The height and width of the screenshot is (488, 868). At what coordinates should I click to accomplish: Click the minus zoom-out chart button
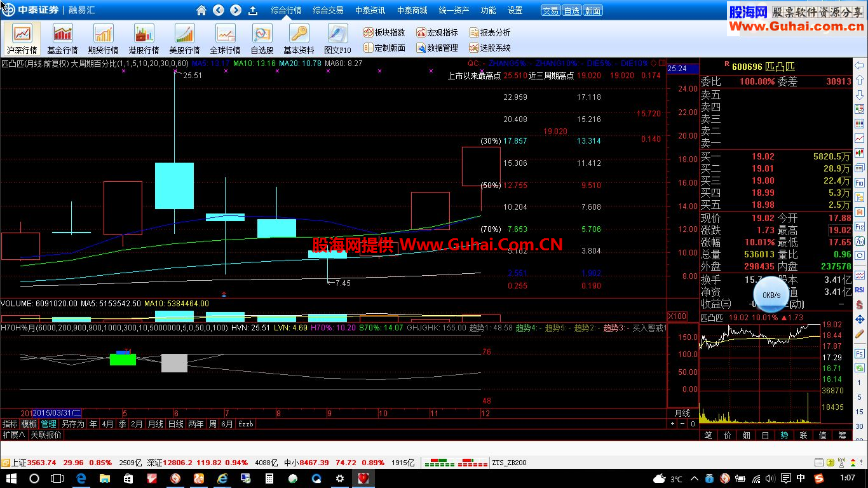[682, 424]
